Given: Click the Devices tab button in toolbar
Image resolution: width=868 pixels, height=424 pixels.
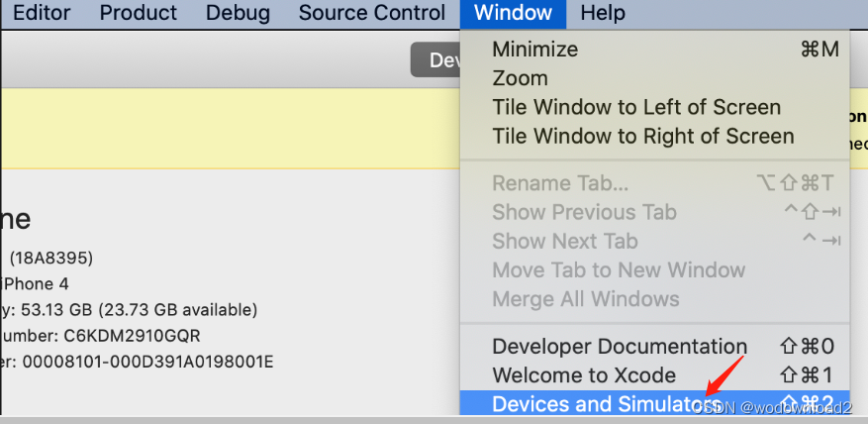Looking at the screenshot, I should click(x=436, y=60).
